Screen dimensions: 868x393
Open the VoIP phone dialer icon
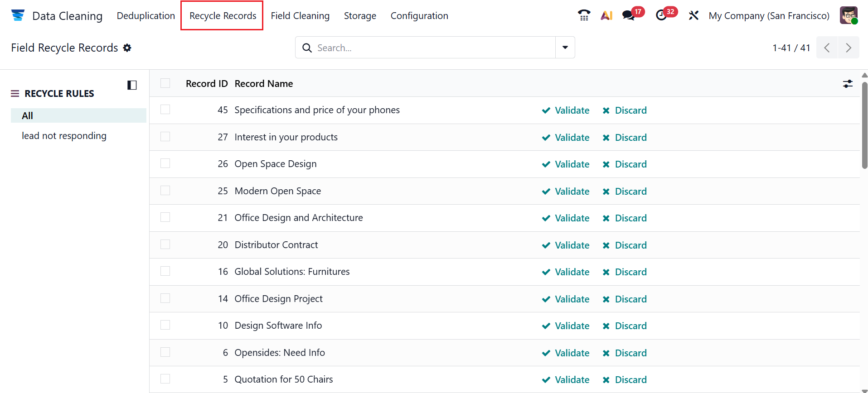(584, 15)
